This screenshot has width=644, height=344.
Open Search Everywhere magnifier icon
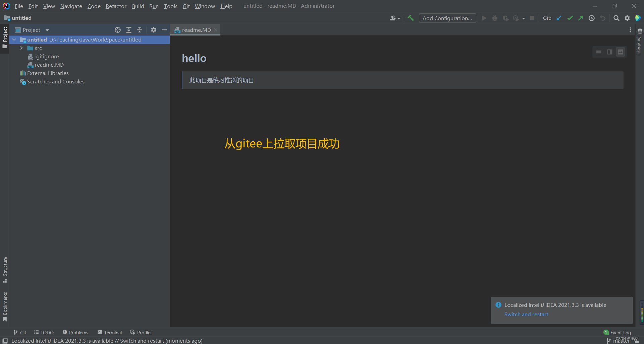(x=616, y=18)
